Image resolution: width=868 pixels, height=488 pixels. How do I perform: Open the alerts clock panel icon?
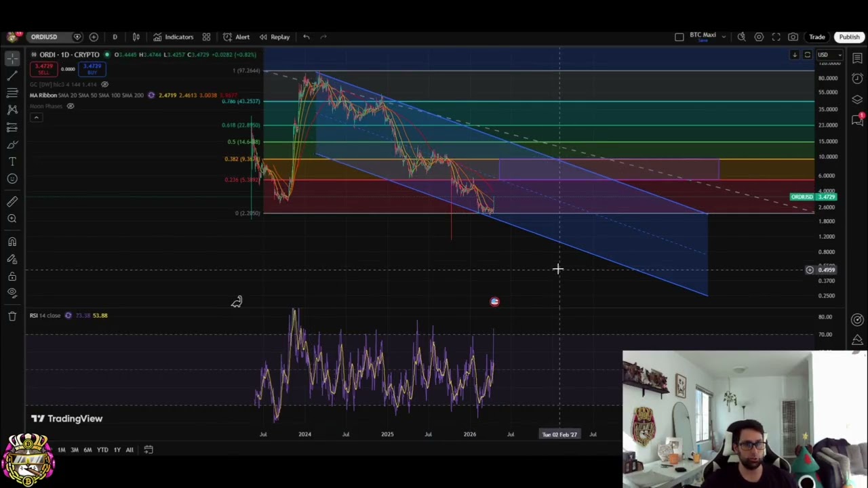tap(858, 79)
